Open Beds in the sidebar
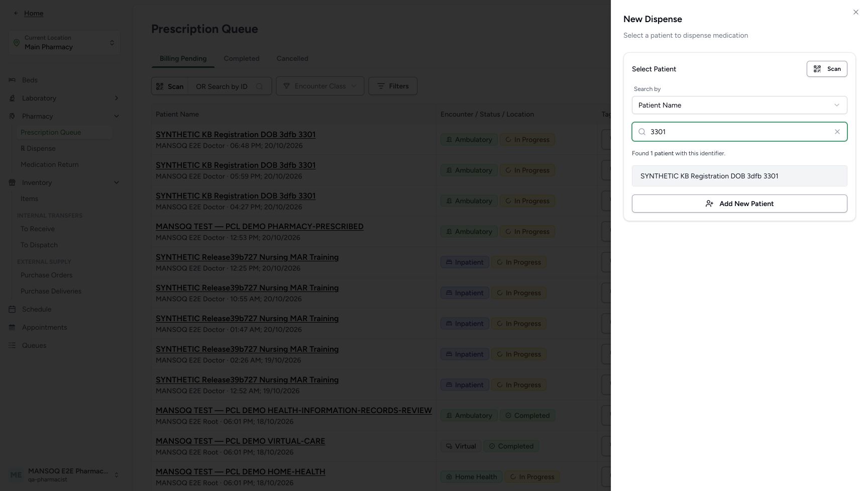 [30, 80]
